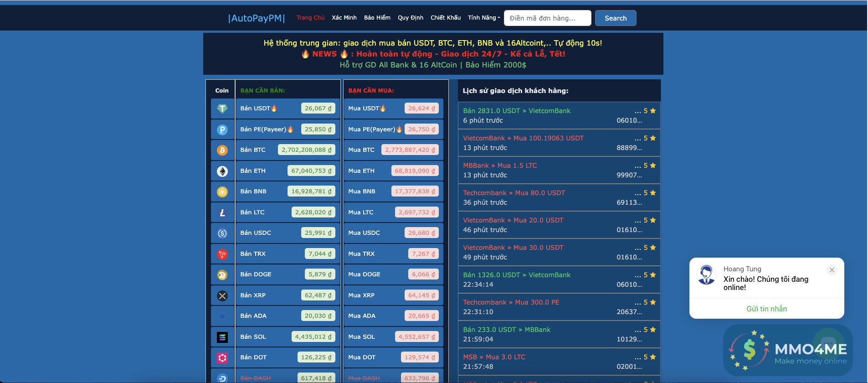Open the Bảo Hiểm menu item

[x=377, y=18]
